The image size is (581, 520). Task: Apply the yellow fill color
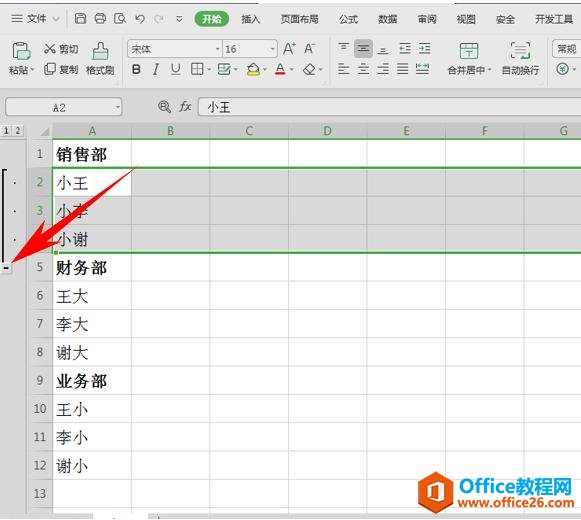click(x=253, y=69)
